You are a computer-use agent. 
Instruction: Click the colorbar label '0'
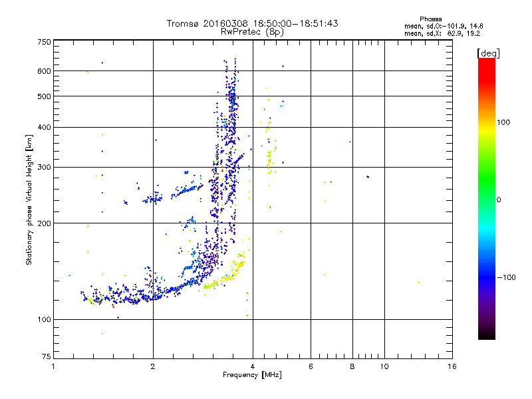[x=498, y=200]
